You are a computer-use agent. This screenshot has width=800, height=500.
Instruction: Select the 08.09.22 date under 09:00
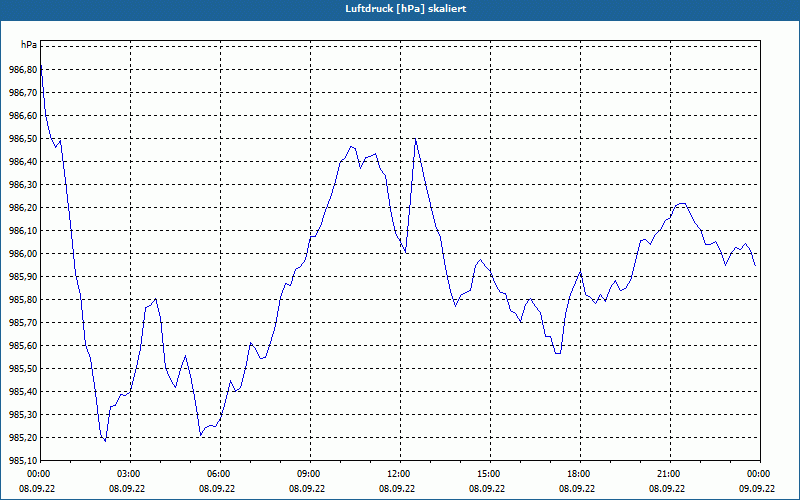pos(307,489)
